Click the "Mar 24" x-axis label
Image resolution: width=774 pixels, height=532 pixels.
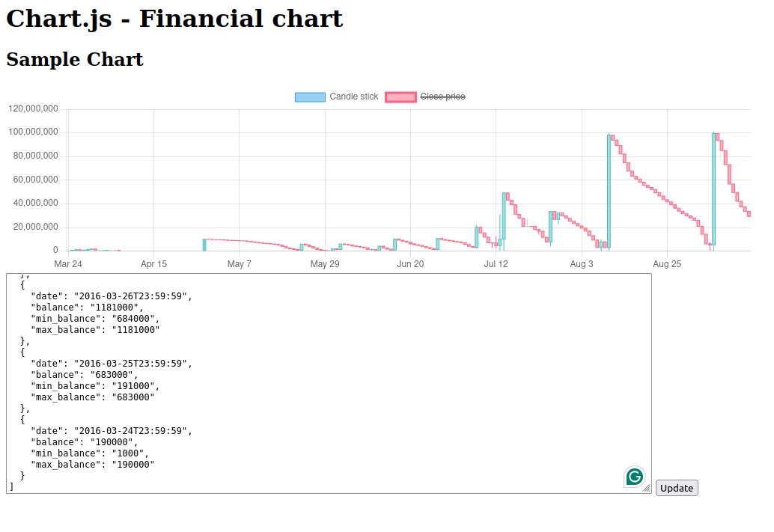[x=68, y=264]
